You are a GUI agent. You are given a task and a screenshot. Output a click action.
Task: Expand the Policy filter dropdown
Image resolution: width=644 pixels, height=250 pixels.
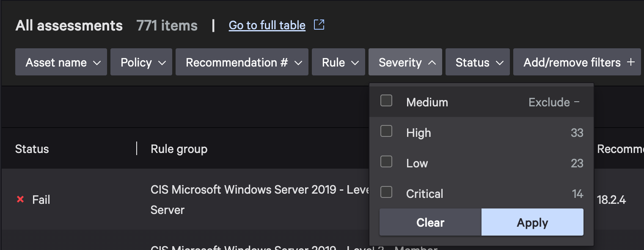pos(141,62)
